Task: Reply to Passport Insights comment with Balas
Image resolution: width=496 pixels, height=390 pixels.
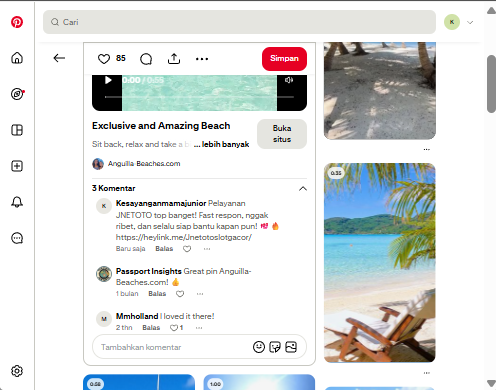Action: (x=157, y=294)
